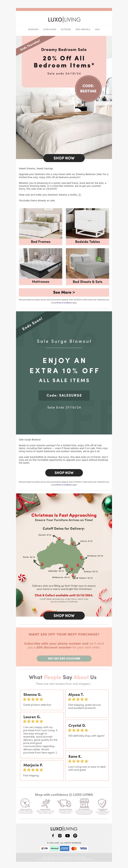The height and width of the screenshot is (868, 128).
Task: Open the YouTube icon in footer
Action: (68, 836)
